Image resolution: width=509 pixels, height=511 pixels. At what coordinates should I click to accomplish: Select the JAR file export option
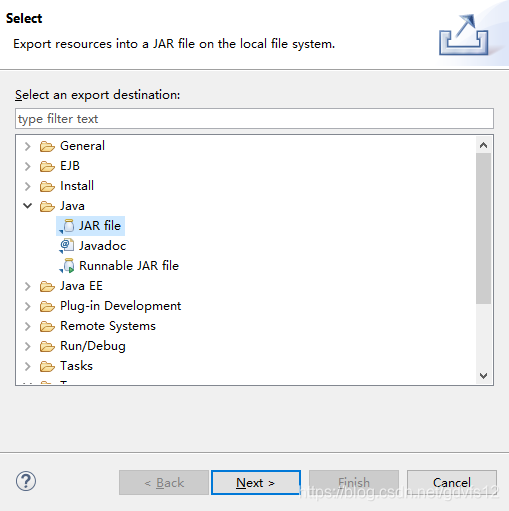point(91,226)
